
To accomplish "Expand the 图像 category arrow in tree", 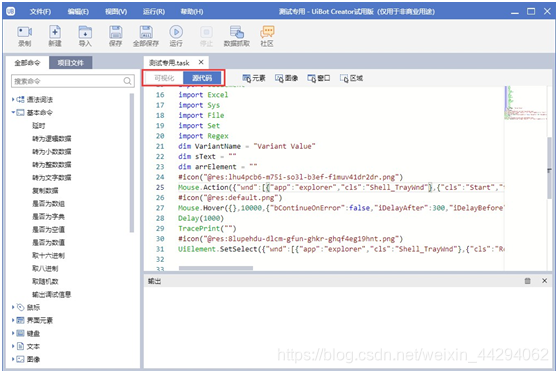I will (x=13, y=359).
